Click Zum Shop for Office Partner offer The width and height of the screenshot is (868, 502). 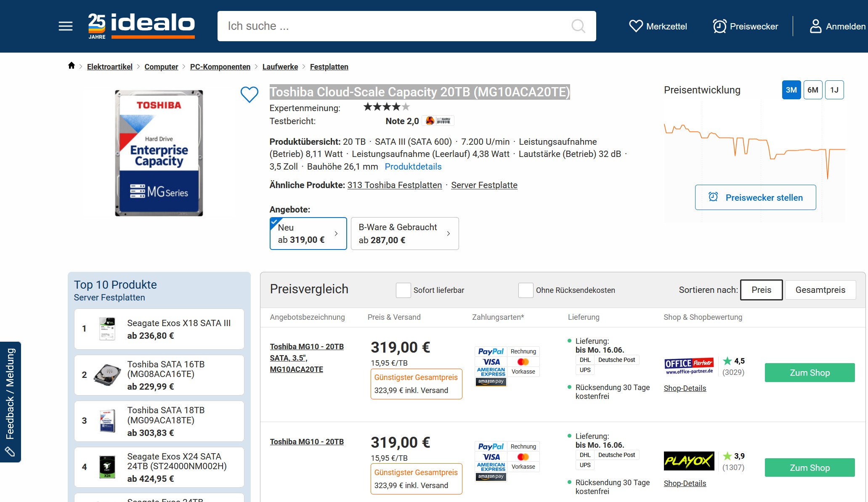tap(810, 373)
